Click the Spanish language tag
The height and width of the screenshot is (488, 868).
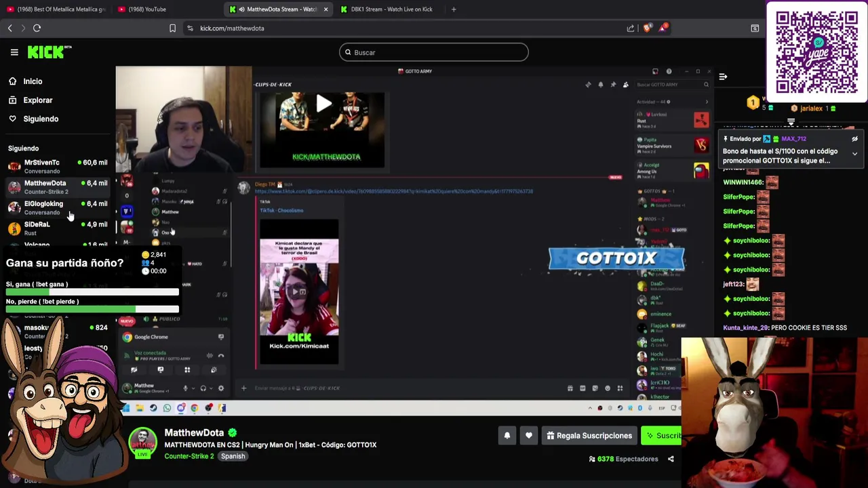(x=233, y=456)
